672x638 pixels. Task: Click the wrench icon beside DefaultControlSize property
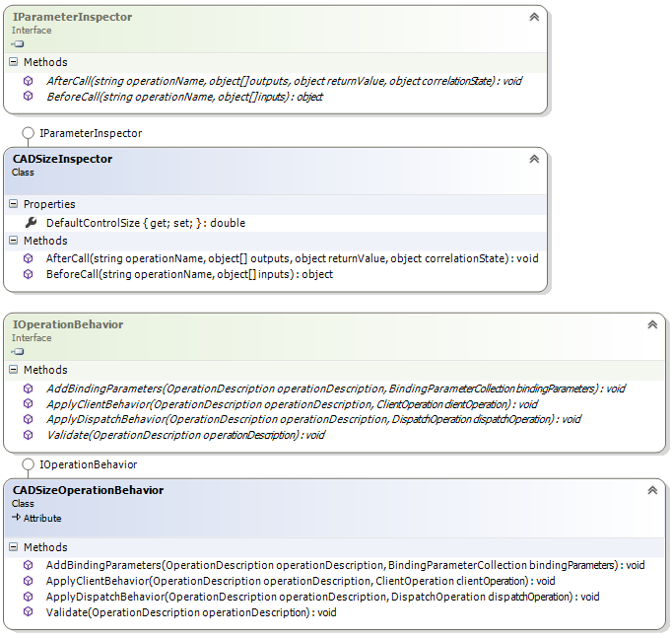(30, 223)
